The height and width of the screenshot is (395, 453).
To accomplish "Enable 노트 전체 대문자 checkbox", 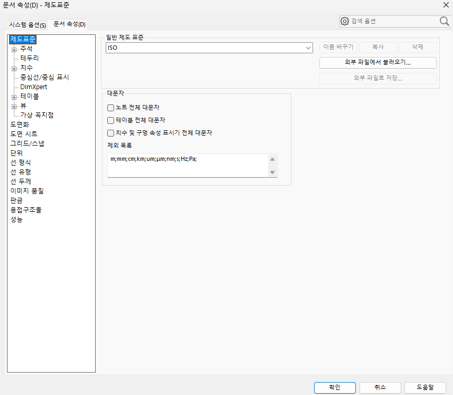I will click(x=111, y=108).
